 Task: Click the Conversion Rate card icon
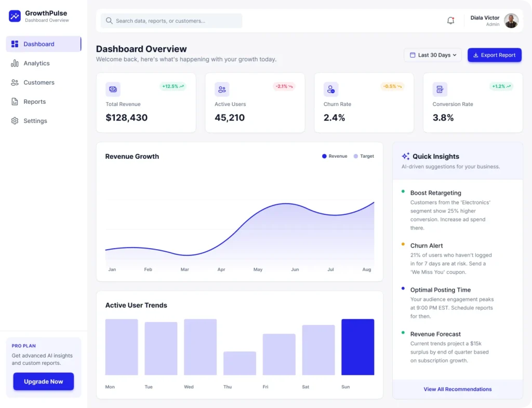click(x=440, y=89)
